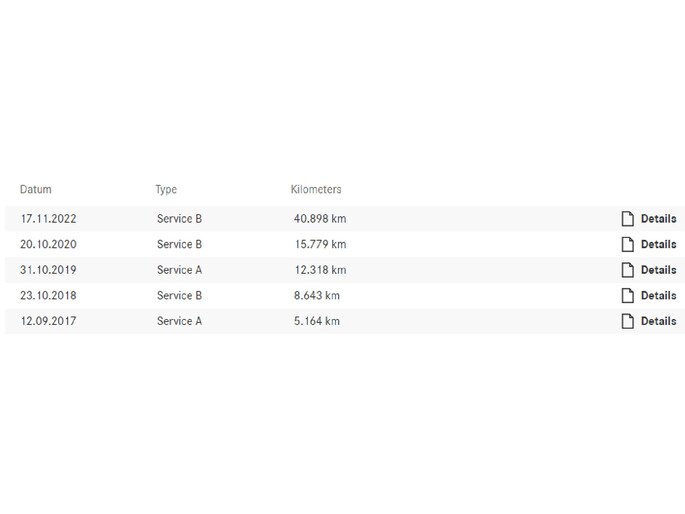The height and width of the screenshot is (514, 685).
Task: Select the date 12.09.2017
Action: (48, 321)
